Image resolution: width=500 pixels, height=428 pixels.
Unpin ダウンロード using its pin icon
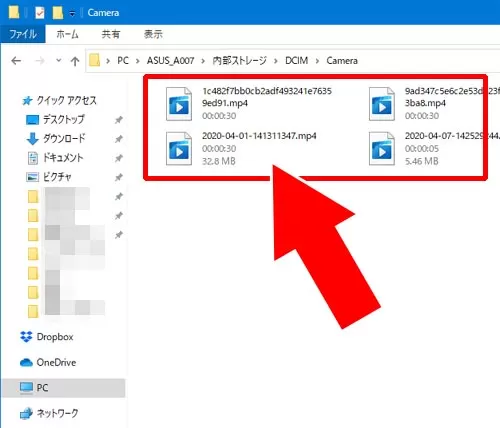click(x=119, y=139)
